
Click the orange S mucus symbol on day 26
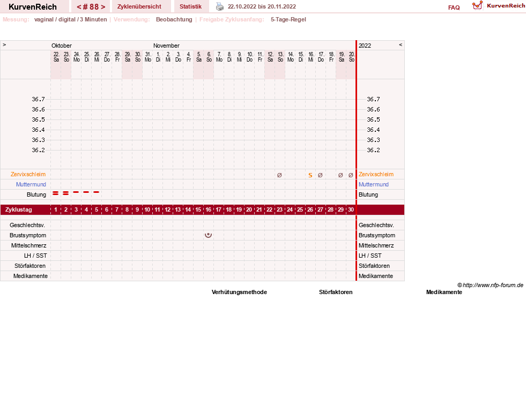point(310,175)
